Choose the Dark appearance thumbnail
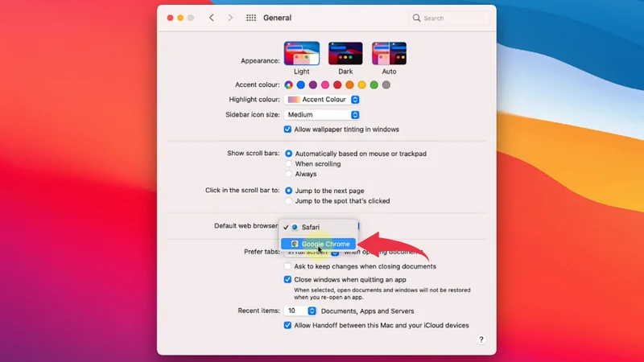The height and width of the screenshot is (362, 644). [345, 53]
